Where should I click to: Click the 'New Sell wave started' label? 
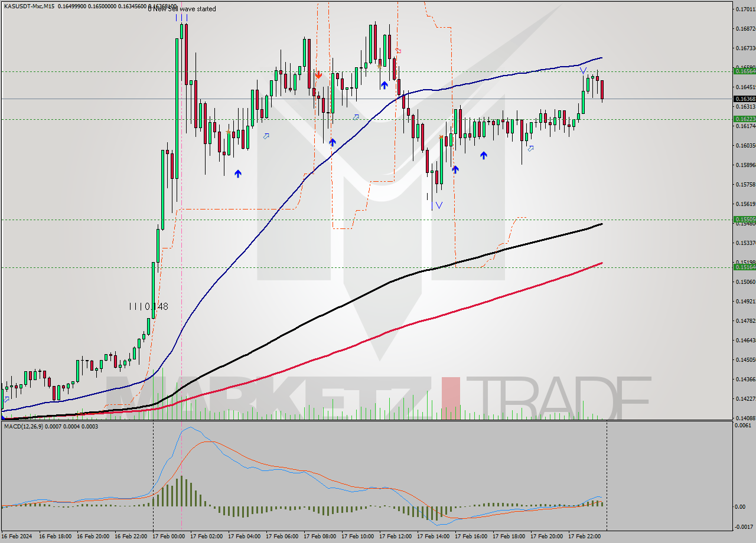(184, 9)
